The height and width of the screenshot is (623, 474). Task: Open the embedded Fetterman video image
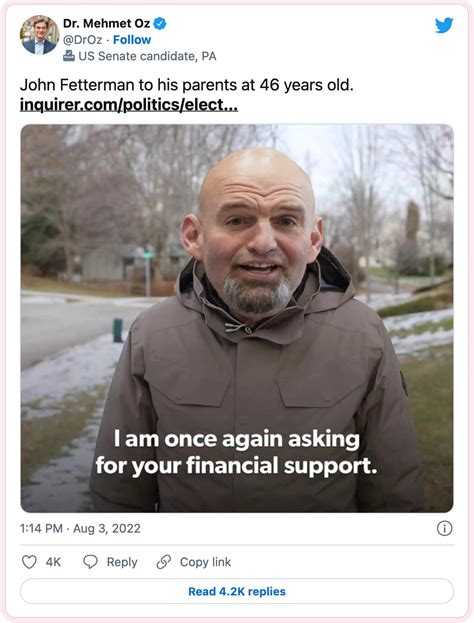coord(237,318)
